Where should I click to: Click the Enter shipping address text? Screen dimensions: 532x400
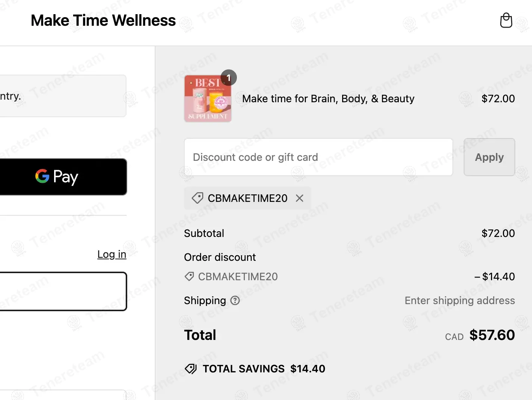[459, 300]
